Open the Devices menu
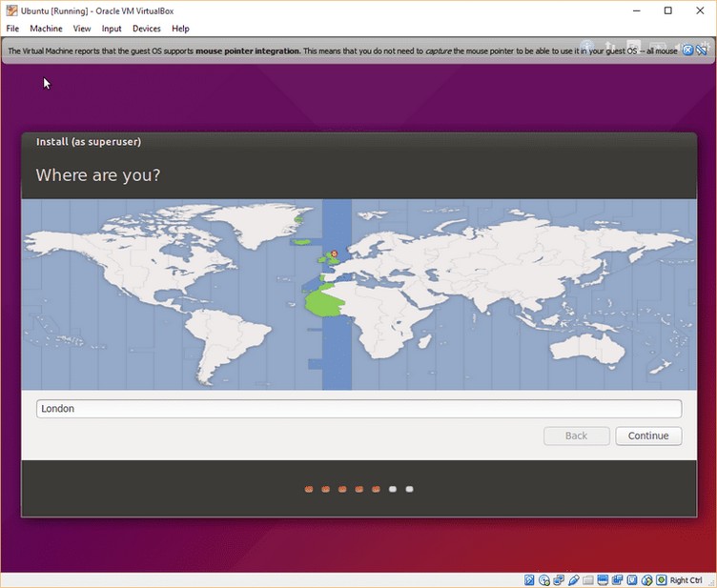Viewport: 717px width, 588px height. [146, 29]
